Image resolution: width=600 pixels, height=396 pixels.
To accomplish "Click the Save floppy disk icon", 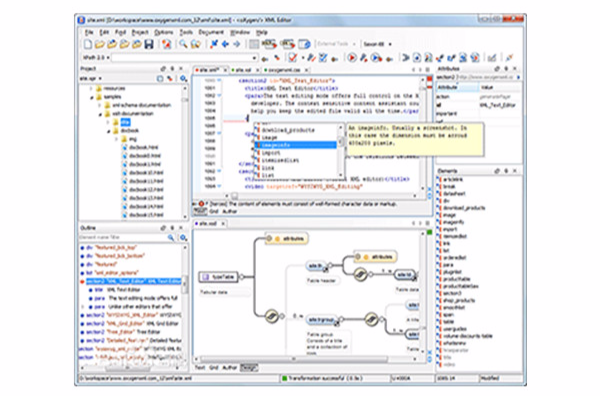I will (149, 44).
